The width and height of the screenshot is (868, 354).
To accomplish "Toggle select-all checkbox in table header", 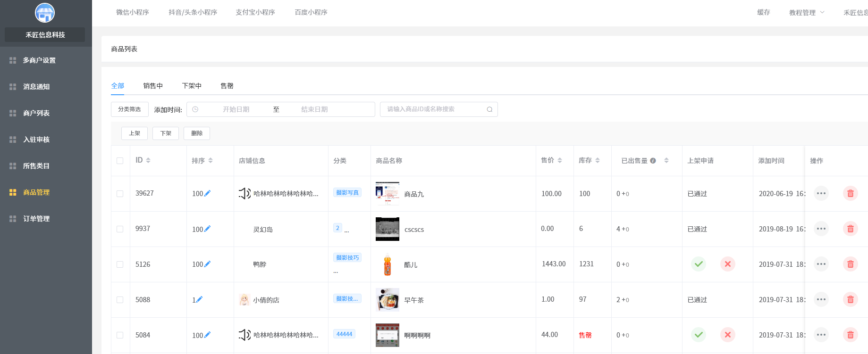I will [120, 161].
